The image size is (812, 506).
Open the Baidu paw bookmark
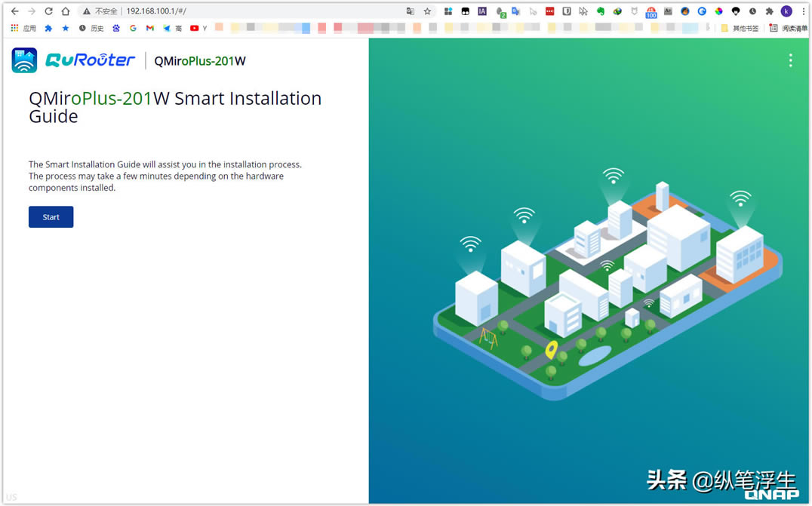(x=116, y=28)
